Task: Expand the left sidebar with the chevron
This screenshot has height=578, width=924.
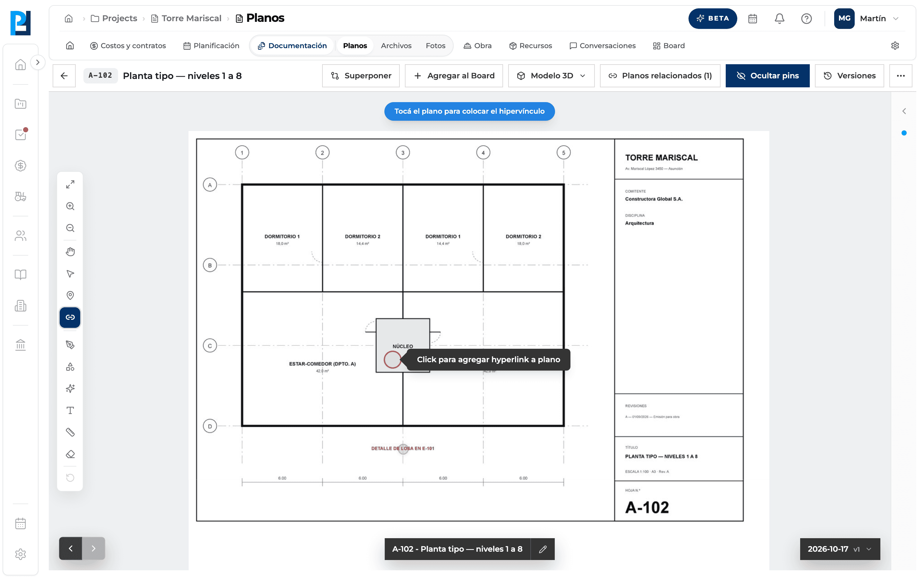Action: [x=38, y=62]
